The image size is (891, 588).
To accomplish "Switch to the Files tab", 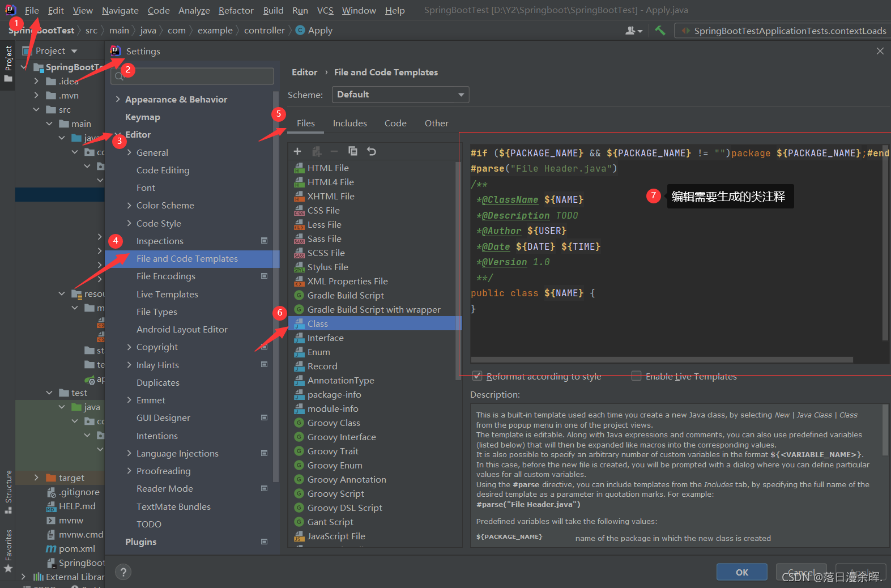I will coord(305,123).
